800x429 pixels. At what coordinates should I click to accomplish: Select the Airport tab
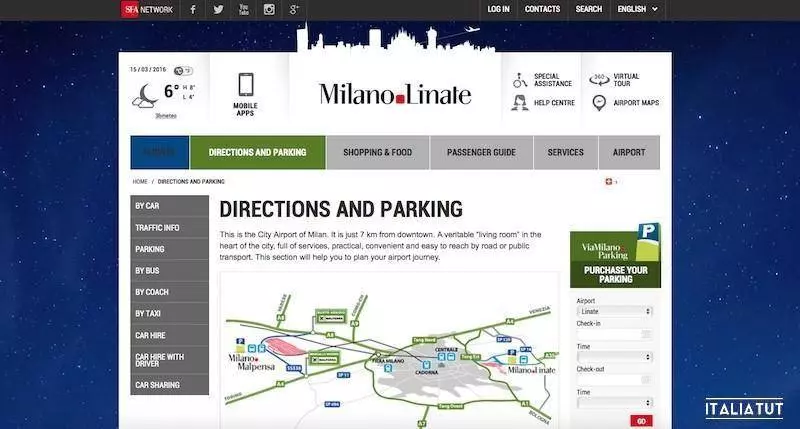pos(629,152)
